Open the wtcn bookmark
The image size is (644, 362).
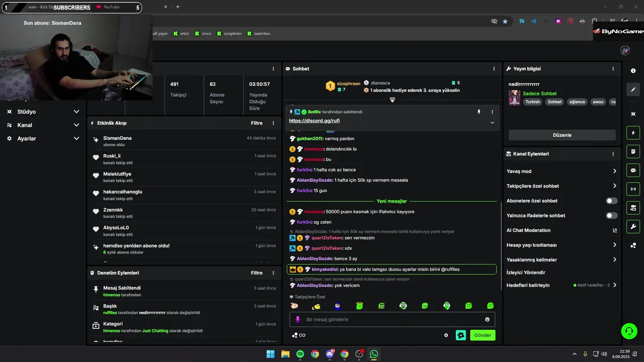pyautogui.click(x=181, y=34)
